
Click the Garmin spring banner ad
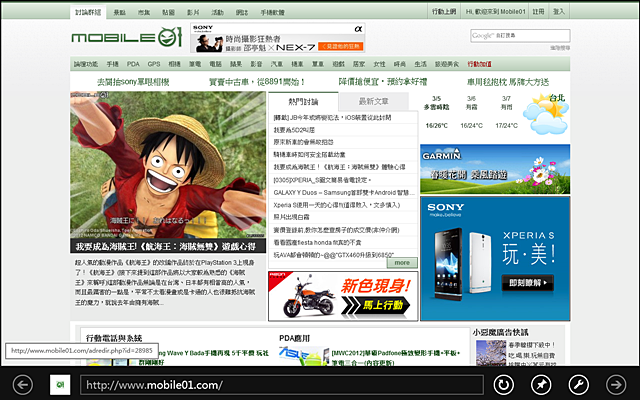click(495, 169)
